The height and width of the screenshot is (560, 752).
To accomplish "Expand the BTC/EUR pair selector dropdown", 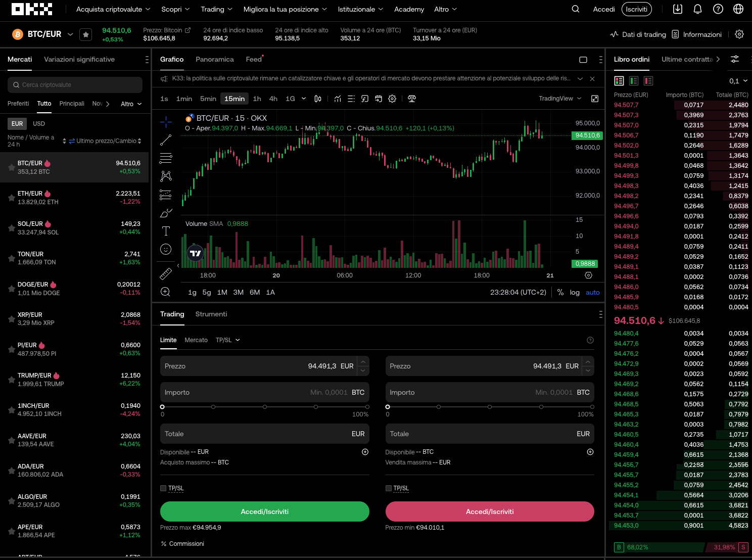I will (70, 34).
